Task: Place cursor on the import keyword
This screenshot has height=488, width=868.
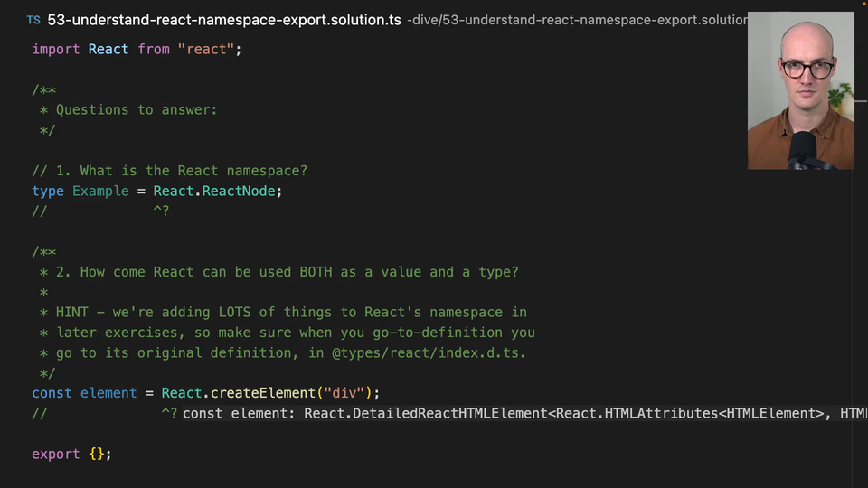Action: 55,49
